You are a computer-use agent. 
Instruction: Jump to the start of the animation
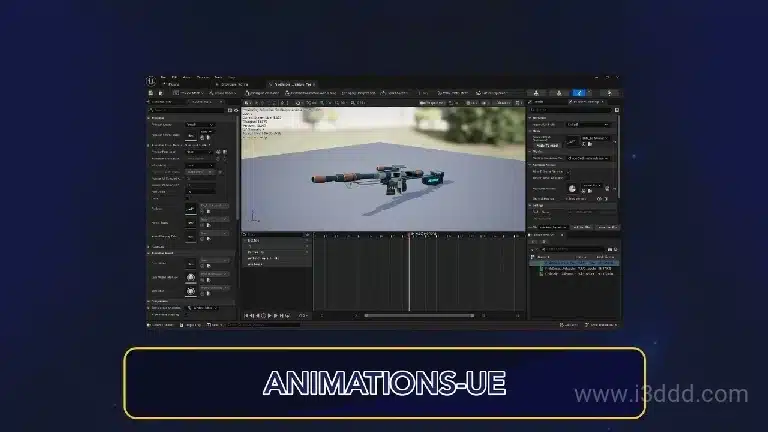point(246,316)
